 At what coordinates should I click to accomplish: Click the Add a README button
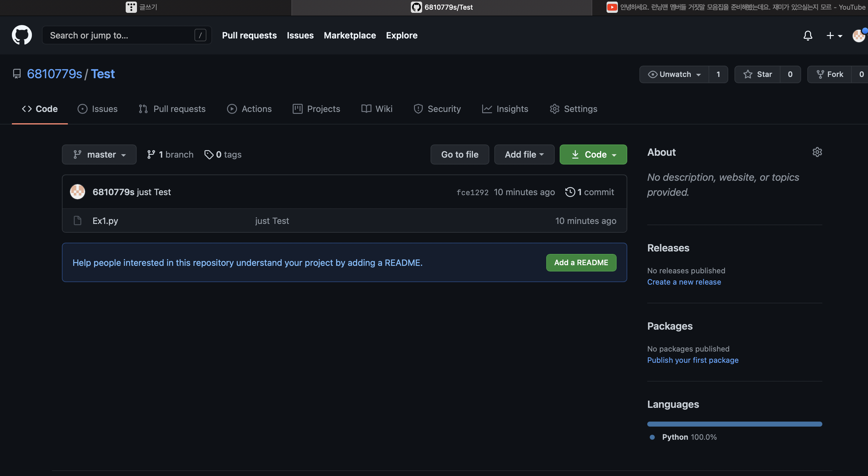(581, 262)
